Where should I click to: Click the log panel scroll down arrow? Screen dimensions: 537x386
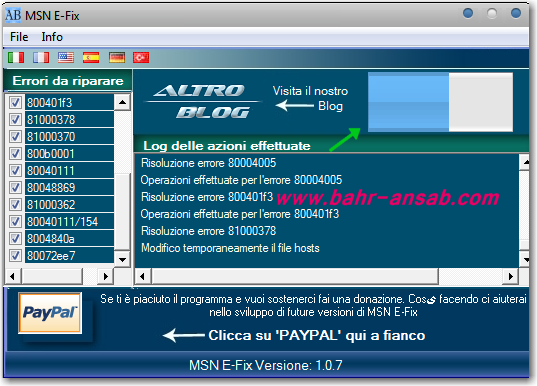[x=525, y=259]
